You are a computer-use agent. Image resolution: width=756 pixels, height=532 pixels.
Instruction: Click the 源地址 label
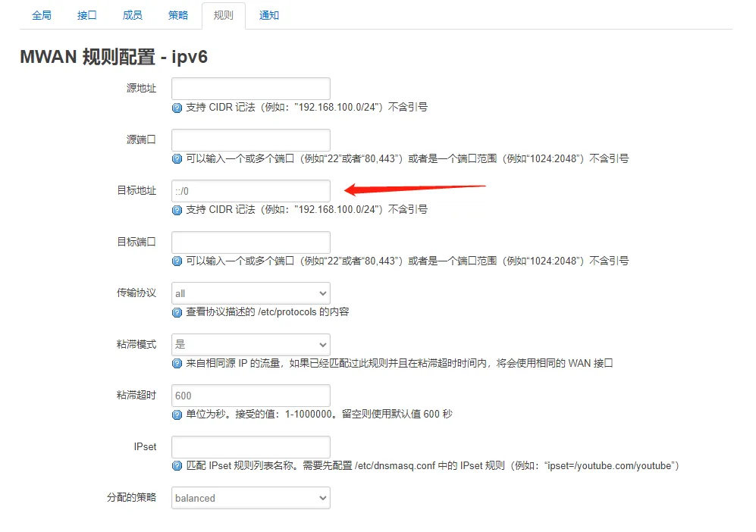click(x=141, y=88)
